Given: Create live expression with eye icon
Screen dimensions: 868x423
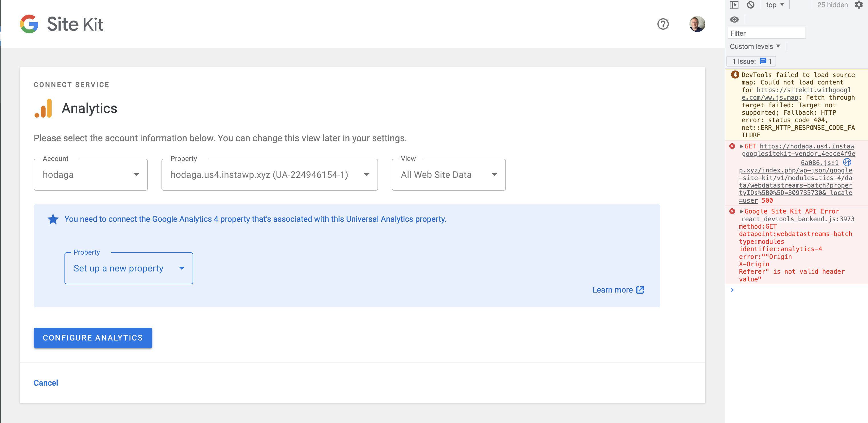Looking at the screenshot, I should tap(734, 19).
